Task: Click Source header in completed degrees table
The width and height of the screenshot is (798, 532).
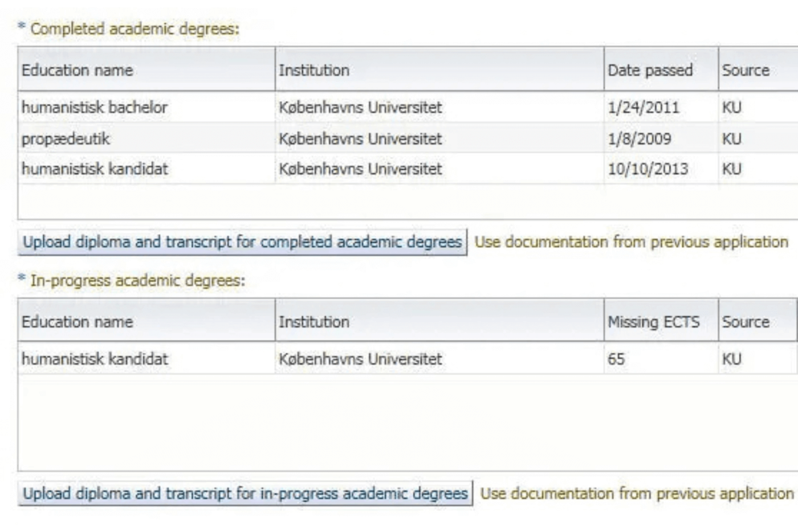Action: (x=759, y=69)
